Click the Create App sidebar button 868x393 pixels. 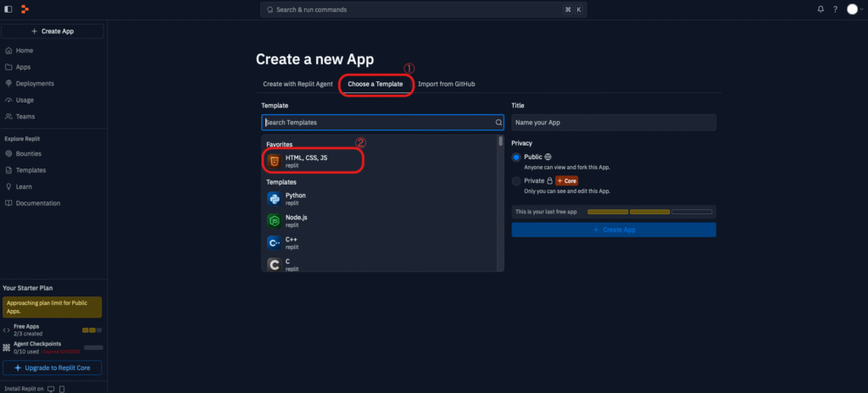[53, 31]
